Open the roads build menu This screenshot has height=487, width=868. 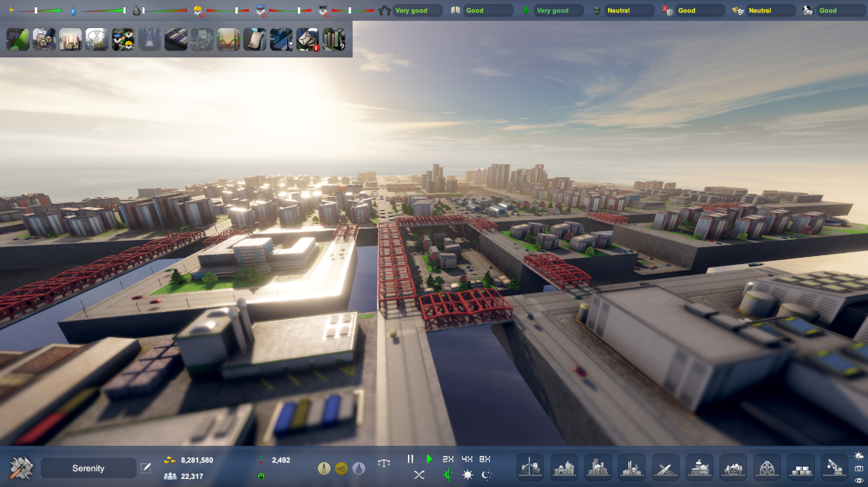(x=665, y=468)
